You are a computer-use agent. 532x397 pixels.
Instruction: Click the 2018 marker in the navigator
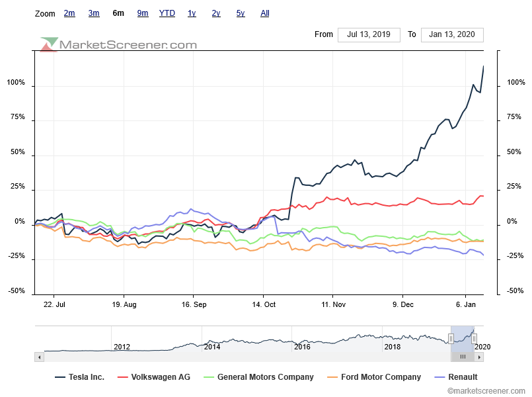coord(393,347)
